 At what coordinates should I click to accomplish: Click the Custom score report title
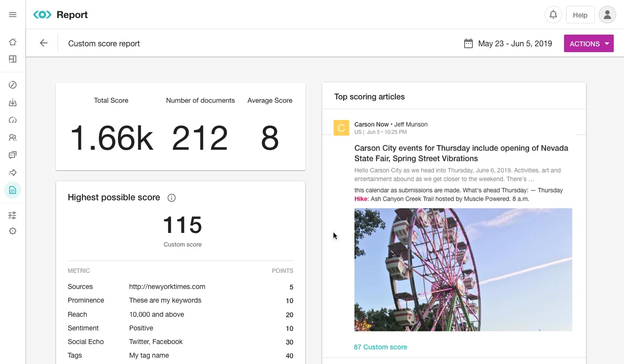(104, 43)
